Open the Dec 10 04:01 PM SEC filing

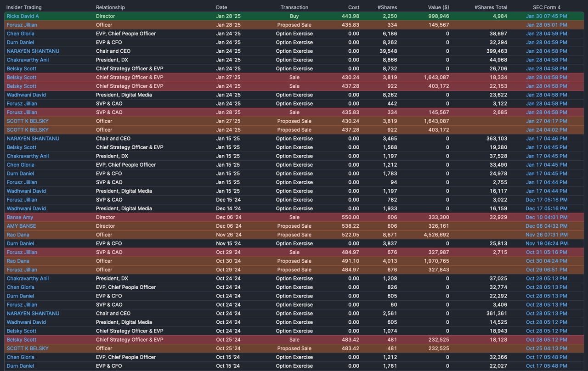546,217
